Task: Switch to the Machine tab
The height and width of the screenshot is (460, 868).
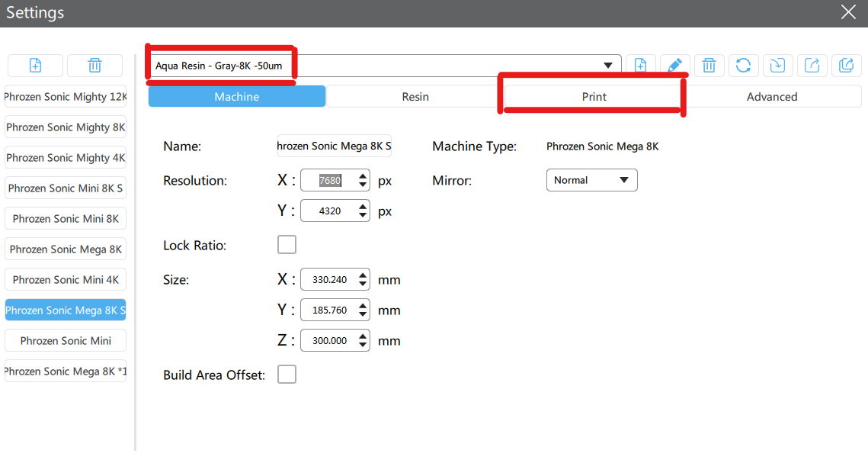Action: [237, 96]
